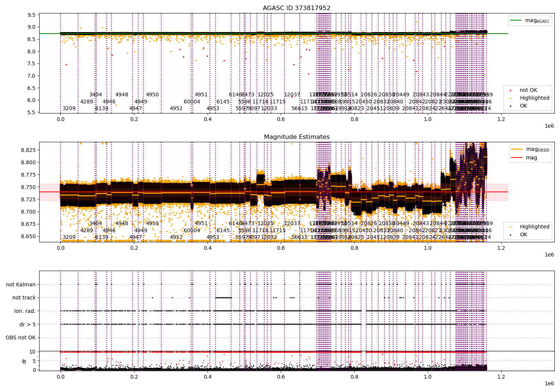Select obsid 4952 label in top plot
This screenshot has height=392, width=560.
click(176, 109)
